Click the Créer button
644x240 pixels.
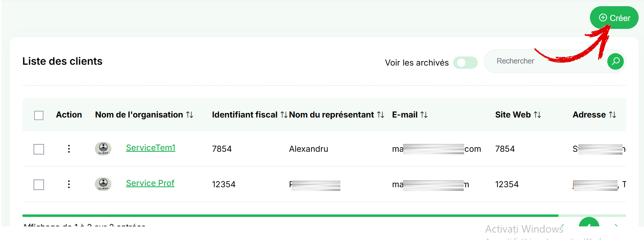(x=614, y=18)
